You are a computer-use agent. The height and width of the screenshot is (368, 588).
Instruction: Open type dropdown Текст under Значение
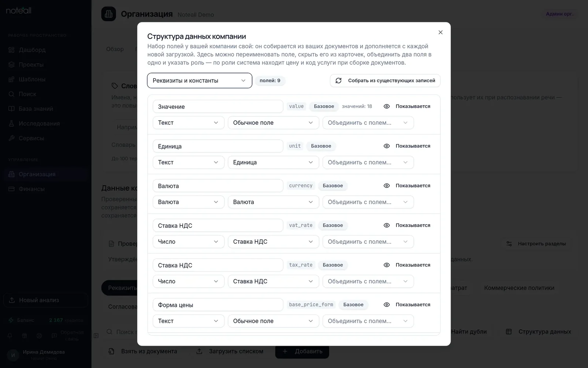coord(189,123)
